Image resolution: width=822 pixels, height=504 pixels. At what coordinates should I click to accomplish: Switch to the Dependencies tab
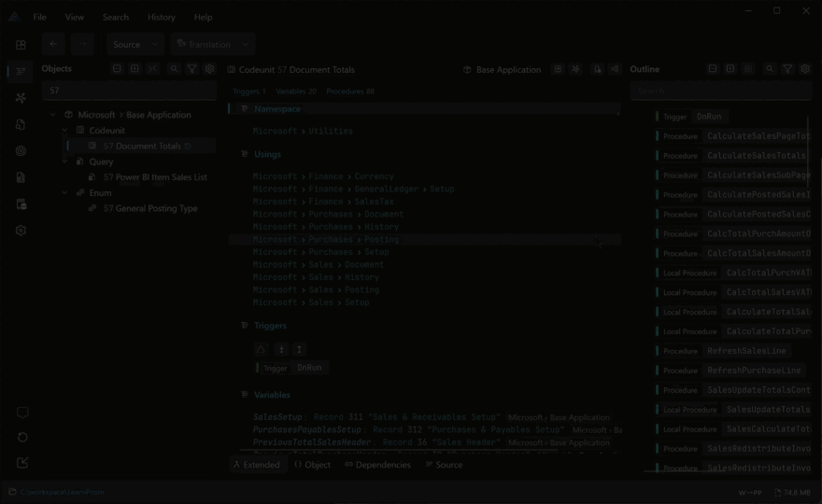pos(377,465)
